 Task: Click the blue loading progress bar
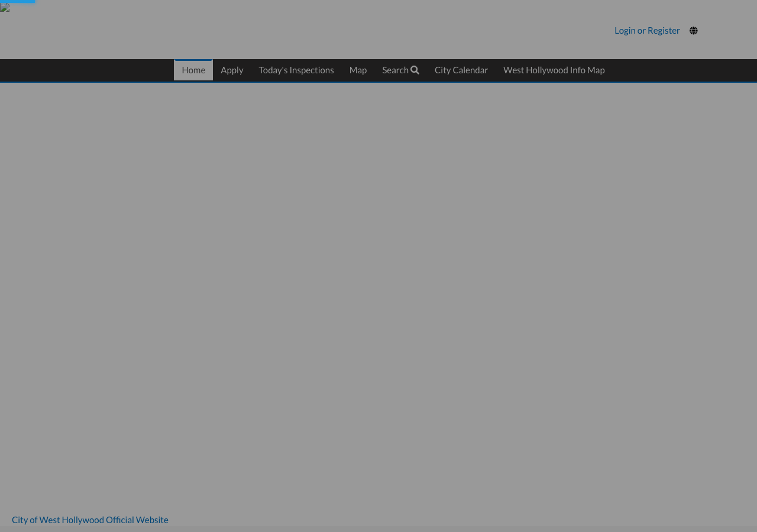click(18, 1)
